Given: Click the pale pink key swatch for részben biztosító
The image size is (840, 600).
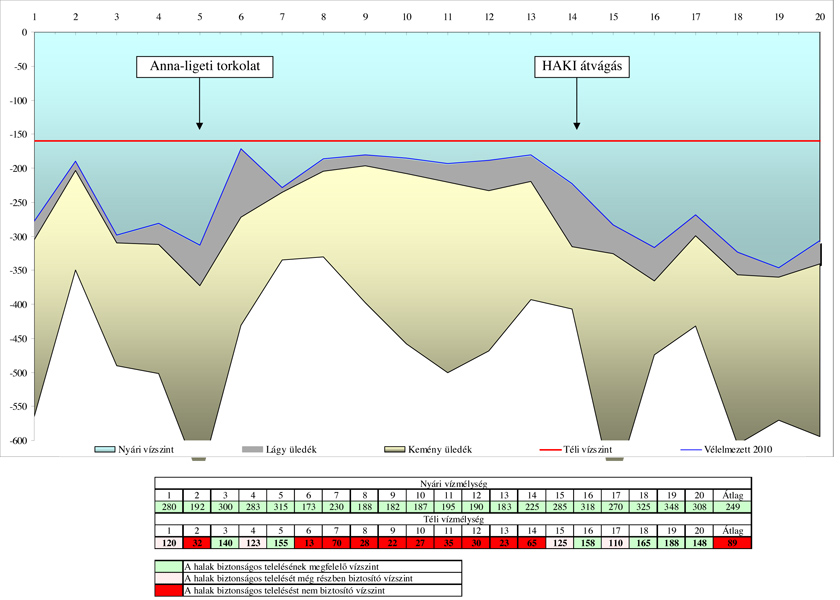Looking at the screenshot, I should 169,578.
